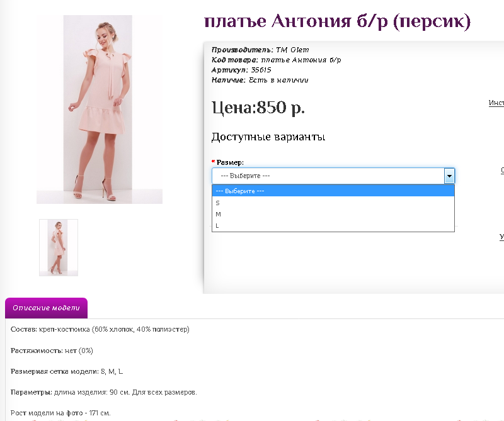Click the cut-off underlined 'О' link beside the size field
504x421 pixels.
click(x=502, y=171)
